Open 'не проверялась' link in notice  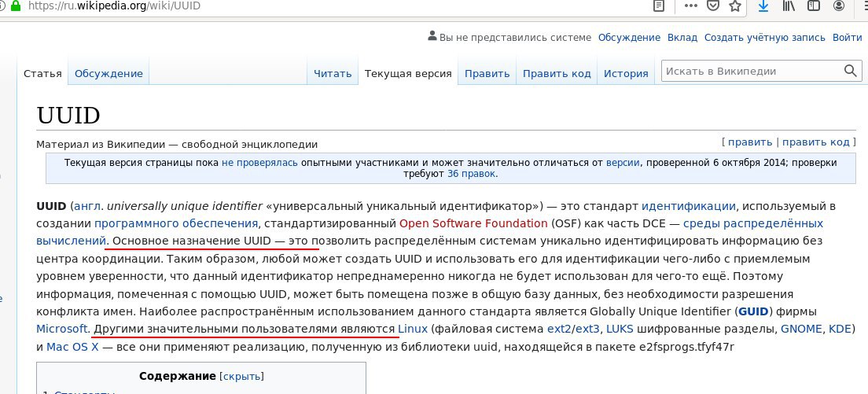point(259,163)
